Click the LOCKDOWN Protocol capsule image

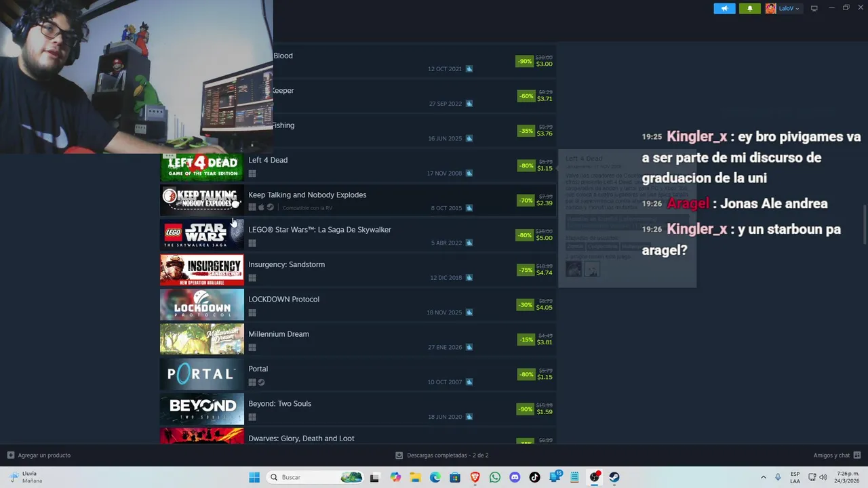pyautogui.click(x=201, y=305)
